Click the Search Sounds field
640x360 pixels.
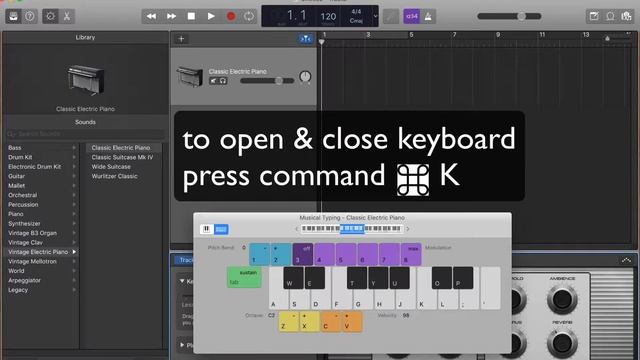(85, 134)
